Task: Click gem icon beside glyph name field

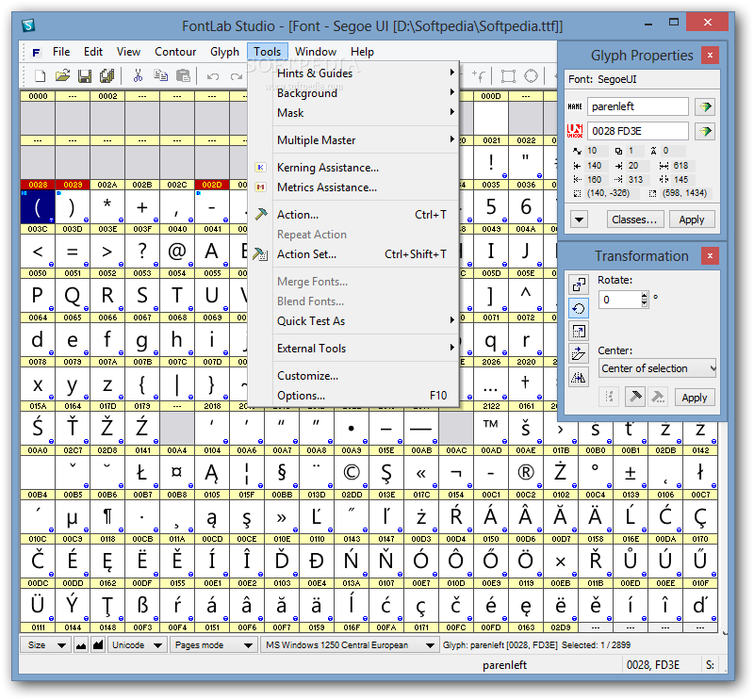Action: [x=705, y=106]
